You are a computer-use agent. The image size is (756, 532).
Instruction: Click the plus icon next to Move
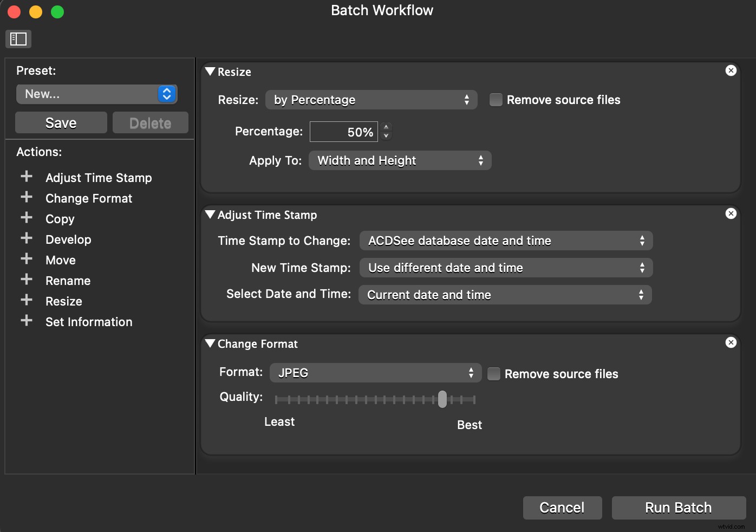pos(26,259)
